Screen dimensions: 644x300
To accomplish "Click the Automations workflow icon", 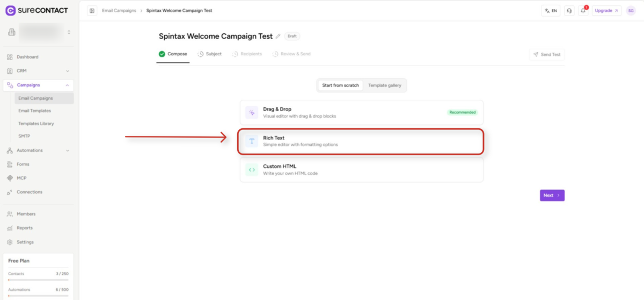I will click(x=10, y=150).
